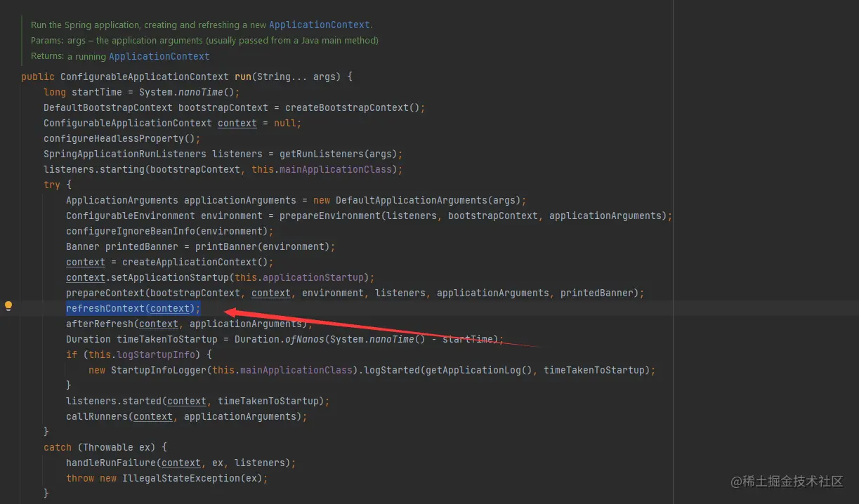Click ConfigurableApplicationContext return type in method signature
The image size is (859, 504).
[x=145, y=77]
